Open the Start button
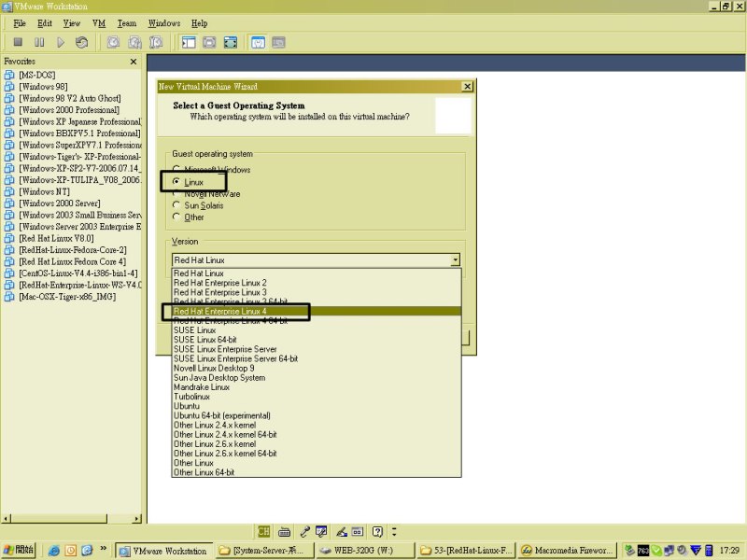Image resolution: width=747 pixels, height=560 pixels. 19,550
